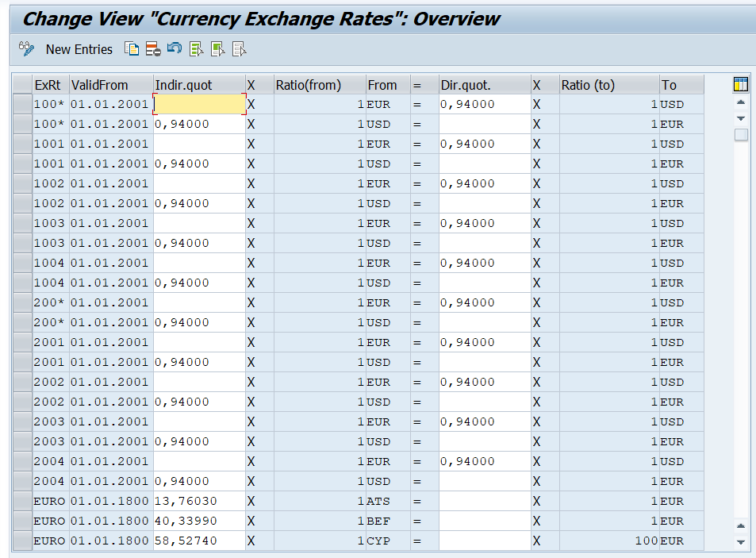Click the Copy As icon
This screenshot has width=756, height=558.
pos(132,48)
